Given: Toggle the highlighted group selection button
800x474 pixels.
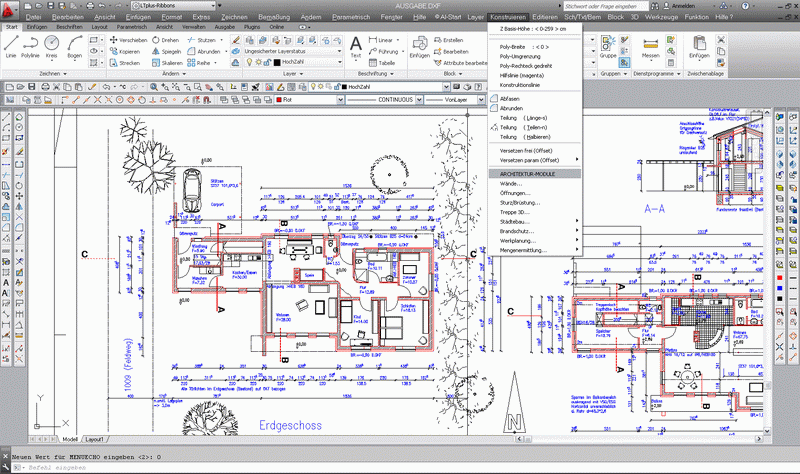Looking at the screenshot, I should point(624,62).
